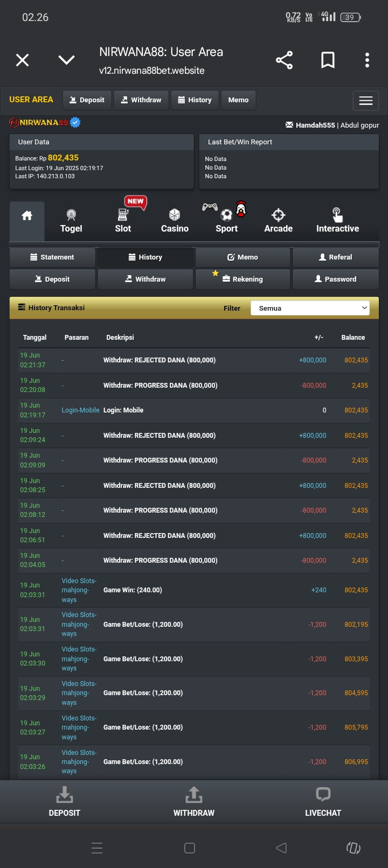Tap the bottom DEPOSIT download icon
The image size is (388, 868).
click(65, 795)
